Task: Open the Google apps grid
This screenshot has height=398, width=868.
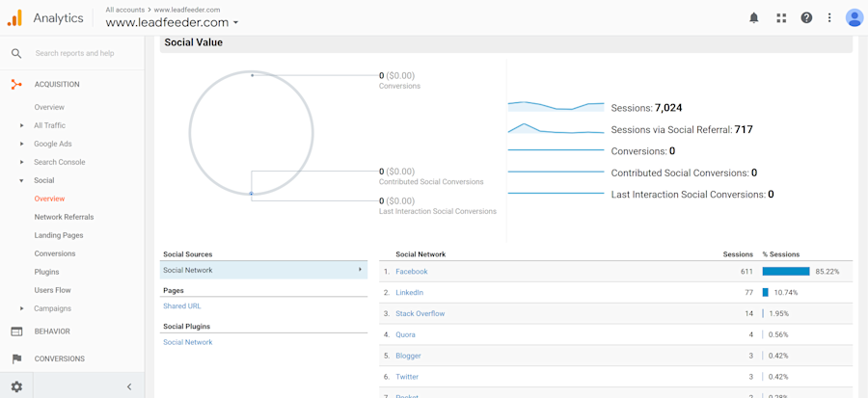Action: [x=781, y=17]
